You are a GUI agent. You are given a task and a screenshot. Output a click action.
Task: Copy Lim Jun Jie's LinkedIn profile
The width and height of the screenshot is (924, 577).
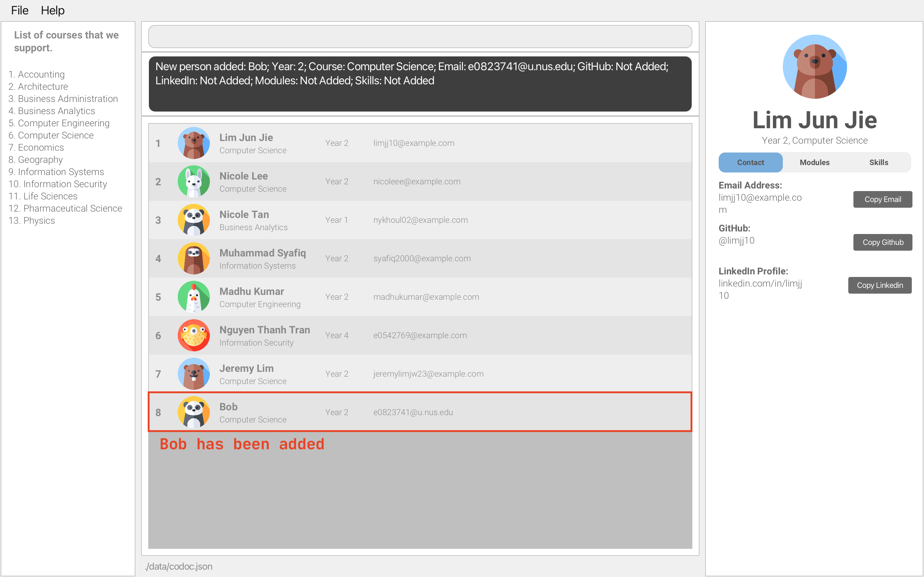(879, 285)
